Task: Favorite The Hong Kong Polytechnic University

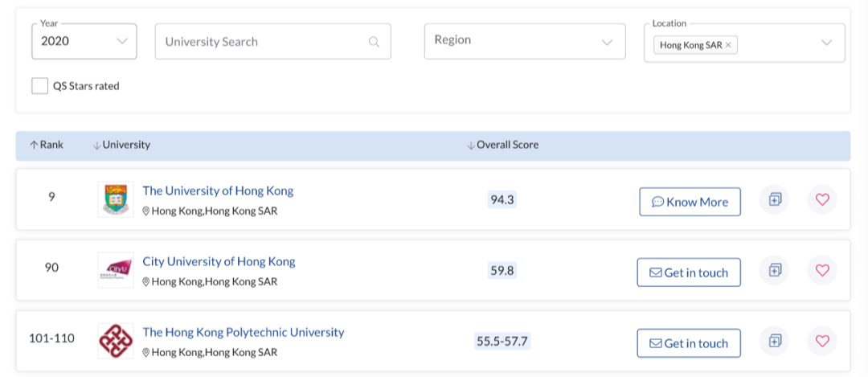Action: pos(821,341)
